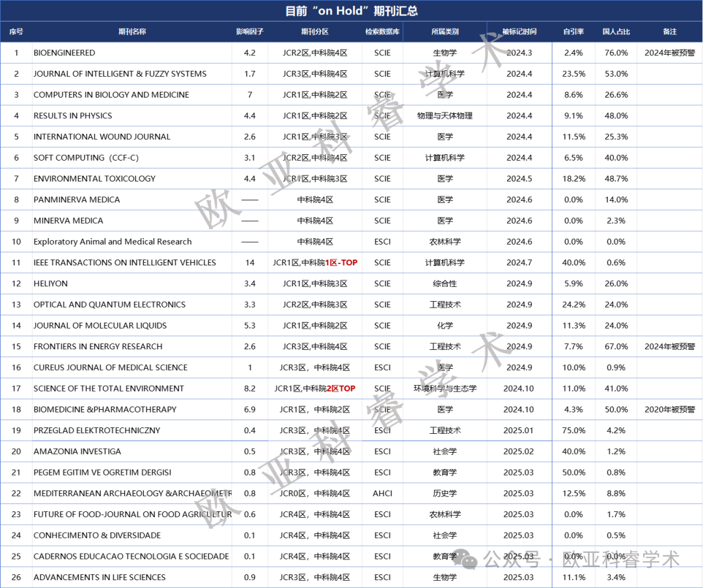Click the 23.5% self-citation cell

coord(573,74)
